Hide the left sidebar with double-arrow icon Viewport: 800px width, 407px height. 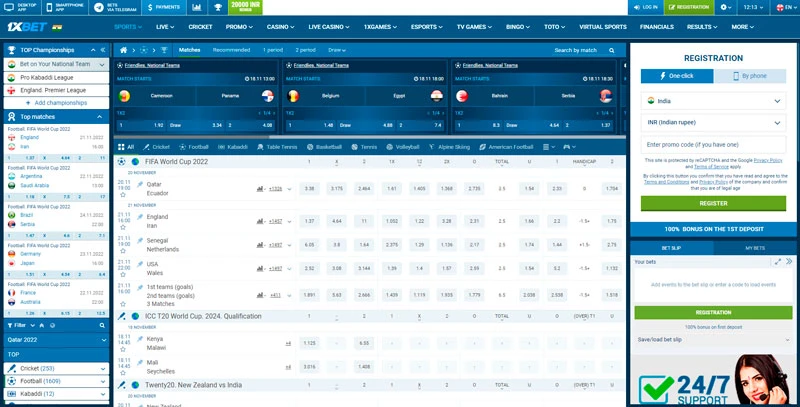point(103,50)
